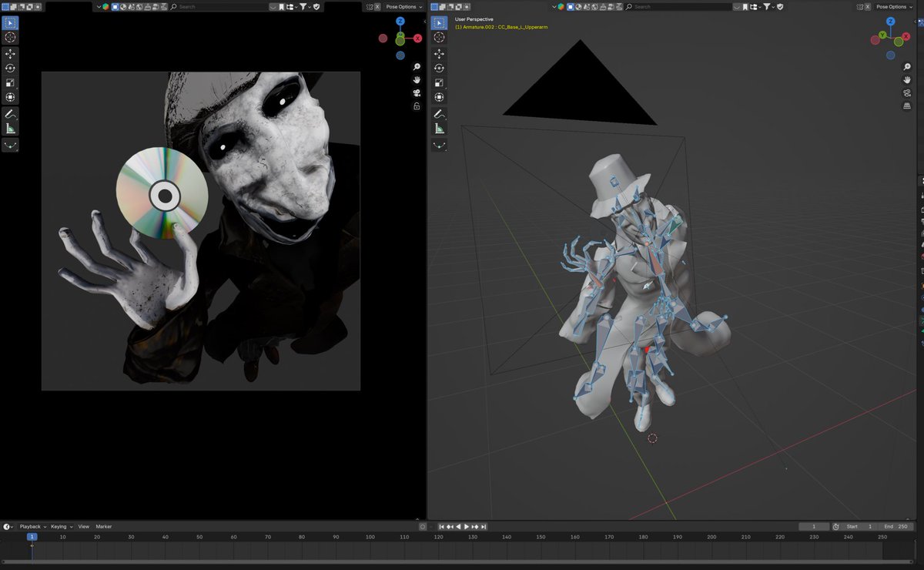Image resolution: width=924 pixels, height=570 pixels.
Task: Select the Scale tool in the camera-view viewport
Action: click(x=11, y=83)
